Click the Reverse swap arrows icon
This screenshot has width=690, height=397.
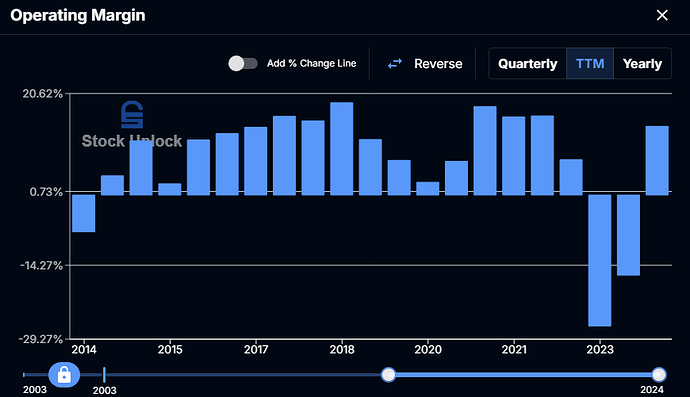tap(395, 64)
